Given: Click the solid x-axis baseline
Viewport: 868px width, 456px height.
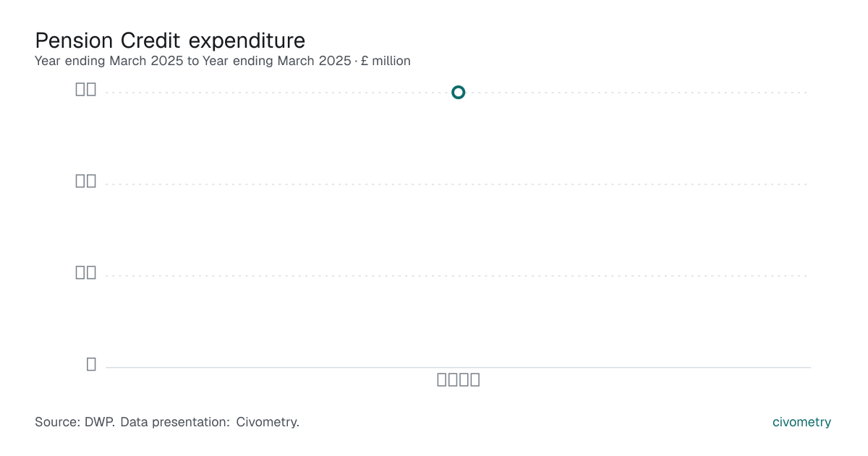Looking at the screenshot, I should (458, 367).
